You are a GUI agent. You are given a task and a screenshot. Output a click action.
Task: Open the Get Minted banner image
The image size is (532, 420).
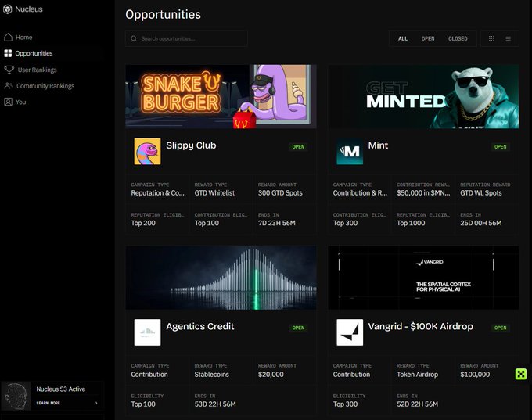coord(423,97)
